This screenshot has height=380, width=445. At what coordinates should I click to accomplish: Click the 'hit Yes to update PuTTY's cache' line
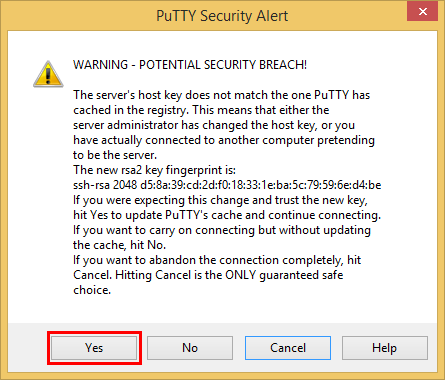tap(227, 215)
